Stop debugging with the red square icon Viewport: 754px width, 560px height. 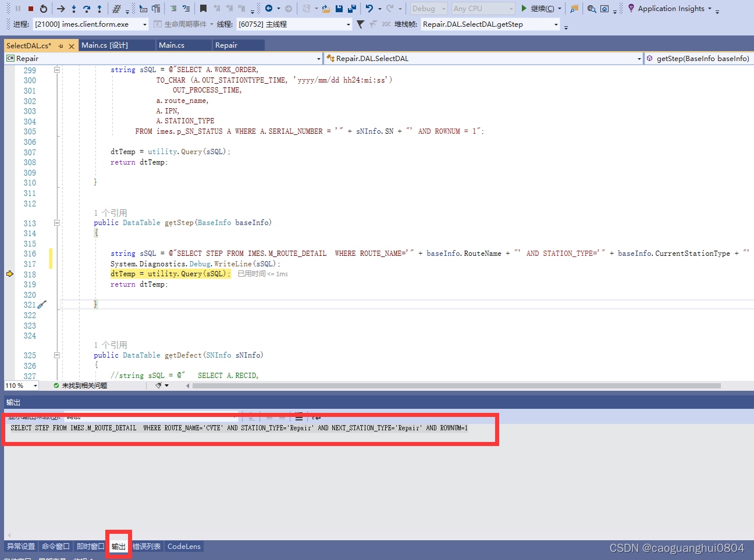point(31,9)
